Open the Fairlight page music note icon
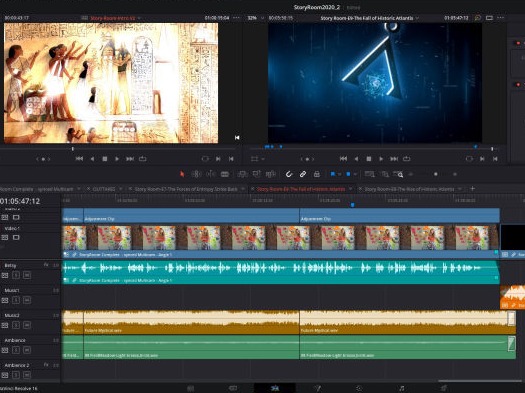The image size is (525, 393). click(402, 388)
